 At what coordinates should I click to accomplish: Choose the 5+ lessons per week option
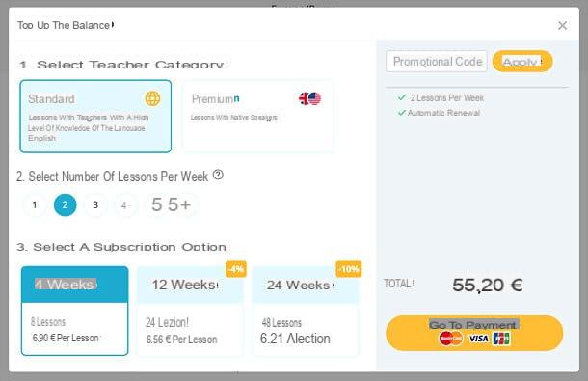(172, 204)
